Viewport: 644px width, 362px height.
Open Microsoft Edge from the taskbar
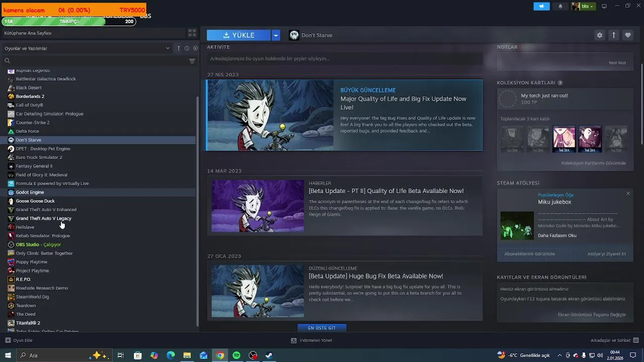[x=171, y=355]
